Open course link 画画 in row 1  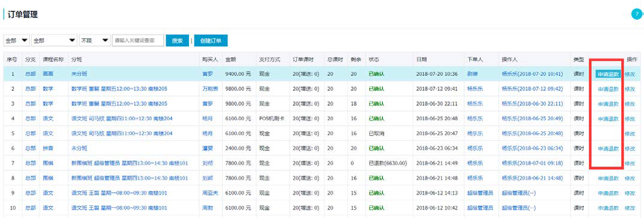(x=48, y=74)
